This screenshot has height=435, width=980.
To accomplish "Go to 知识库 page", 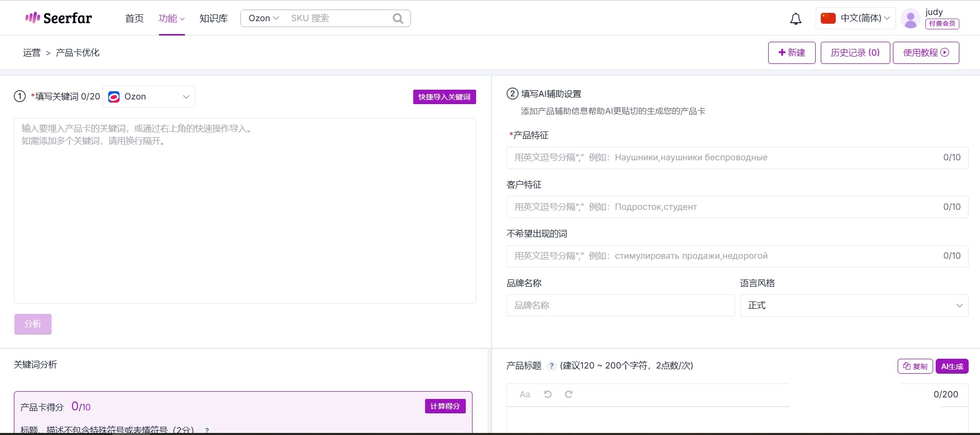I will [x=213, y=19].
